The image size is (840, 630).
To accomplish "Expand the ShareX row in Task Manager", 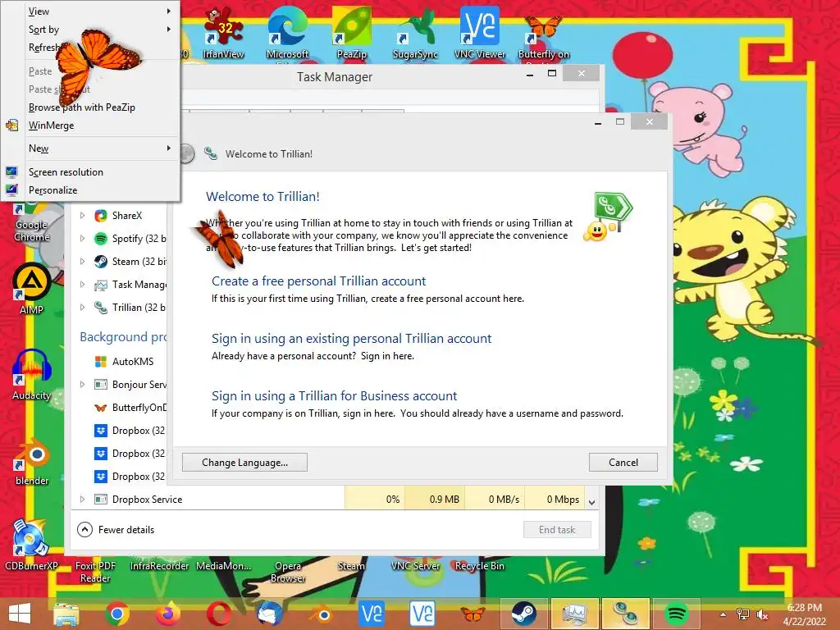I will [83, 216].
